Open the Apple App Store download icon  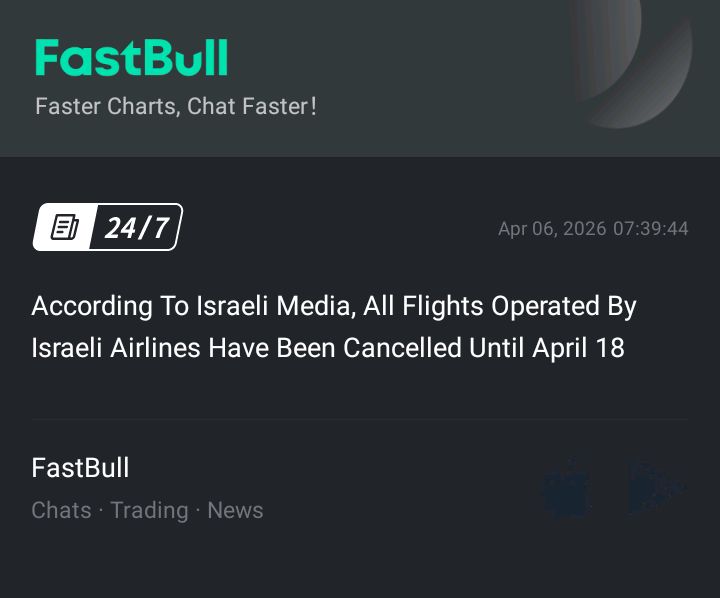(x=565, y=488)
